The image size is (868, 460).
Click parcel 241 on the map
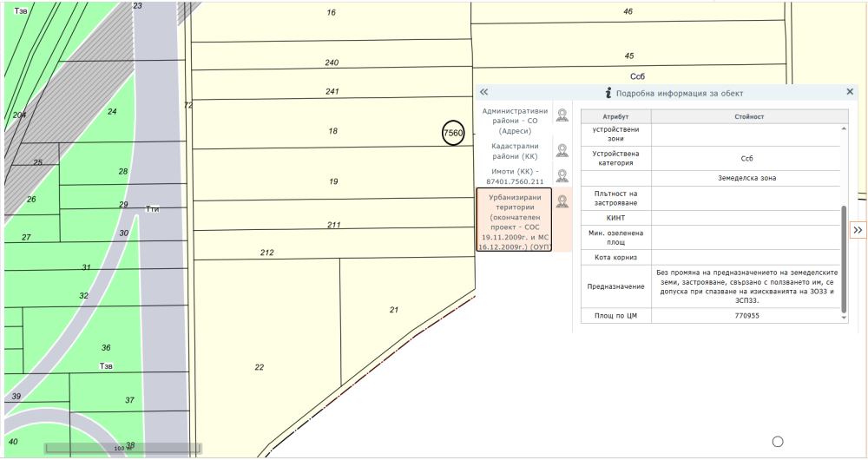(x=332, y=91)
